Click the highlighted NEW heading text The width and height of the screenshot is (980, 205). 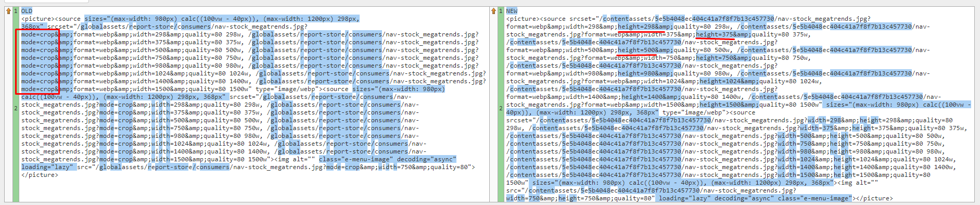[512, 11]
